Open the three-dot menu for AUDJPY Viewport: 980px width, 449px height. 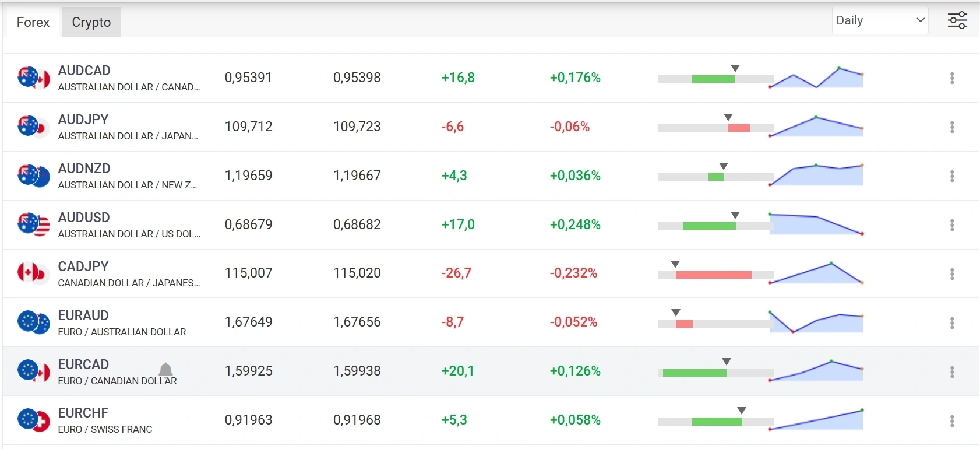[x=952, y=127]
